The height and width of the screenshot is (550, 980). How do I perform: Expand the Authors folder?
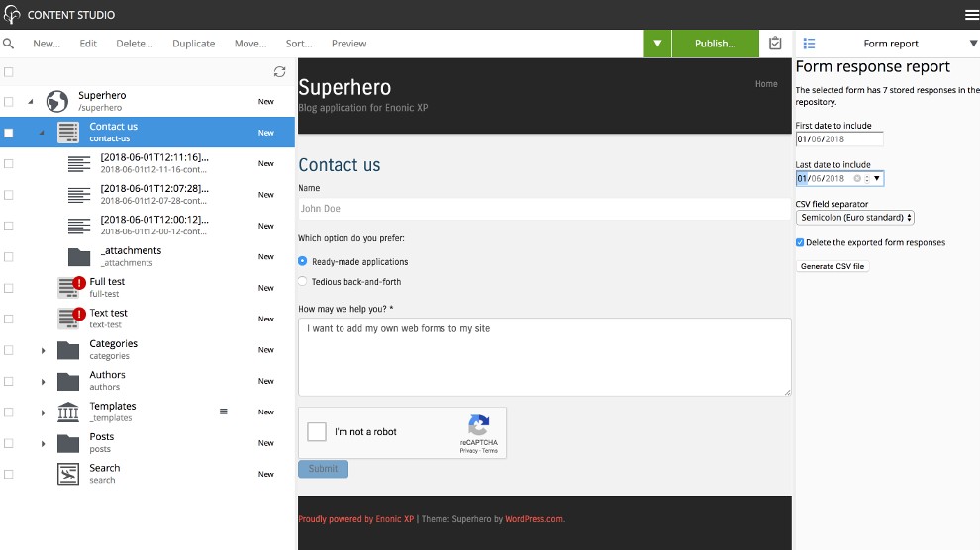[43, 382]
